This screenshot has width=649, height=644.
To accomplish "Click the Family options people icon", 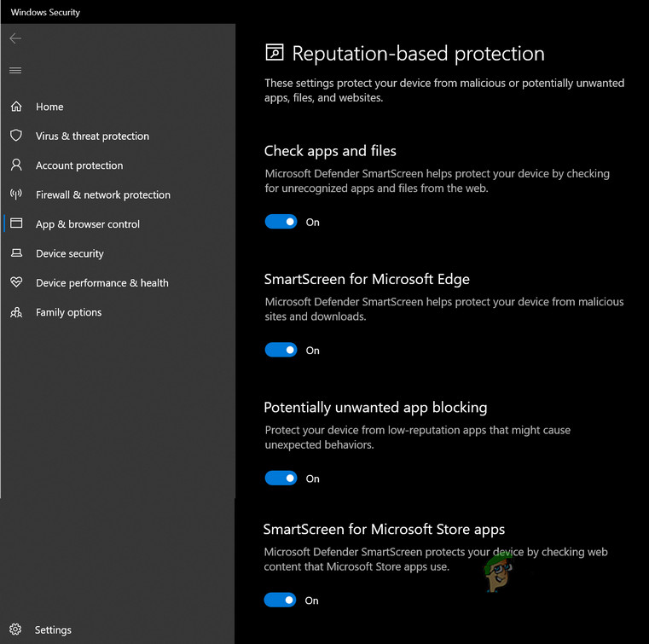I will [x=16, y=312].
